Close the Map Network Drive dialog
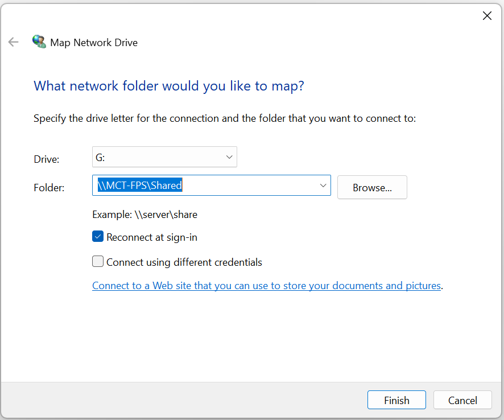 487,16
